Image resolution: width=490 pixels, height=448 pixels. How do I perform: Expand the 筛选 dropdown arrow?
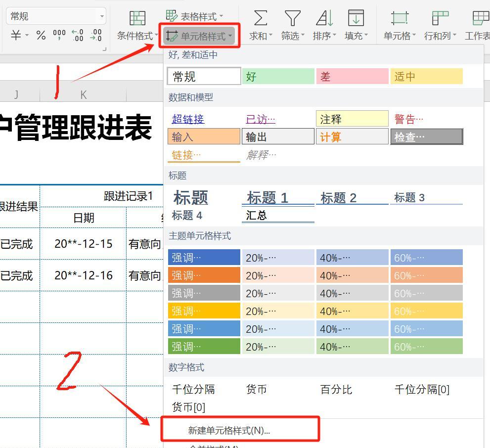303,35
